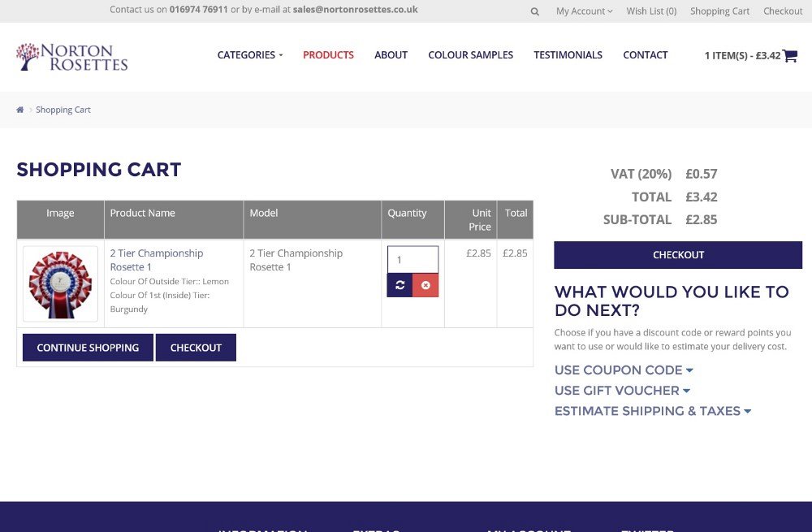Viewport: 812px width, 532px height.
Task: Open the My Account dropdown
Action: coord(584,11)
